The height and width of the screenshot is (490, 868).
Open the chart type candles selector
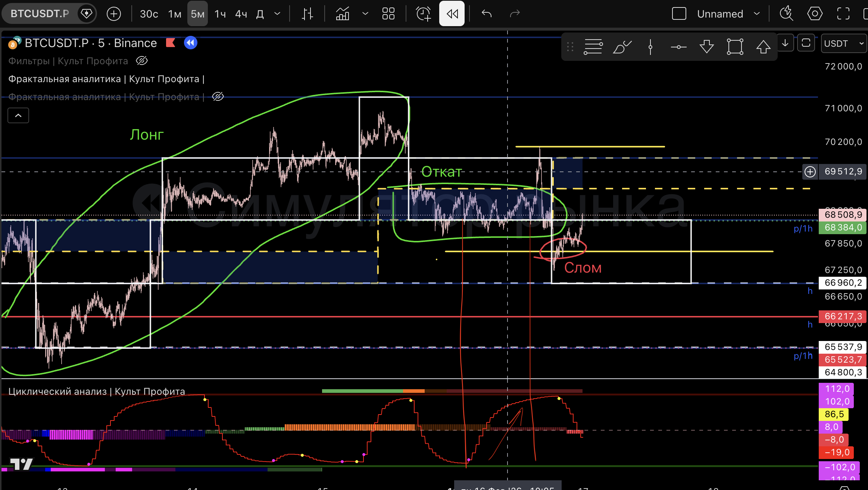point(307,14)
